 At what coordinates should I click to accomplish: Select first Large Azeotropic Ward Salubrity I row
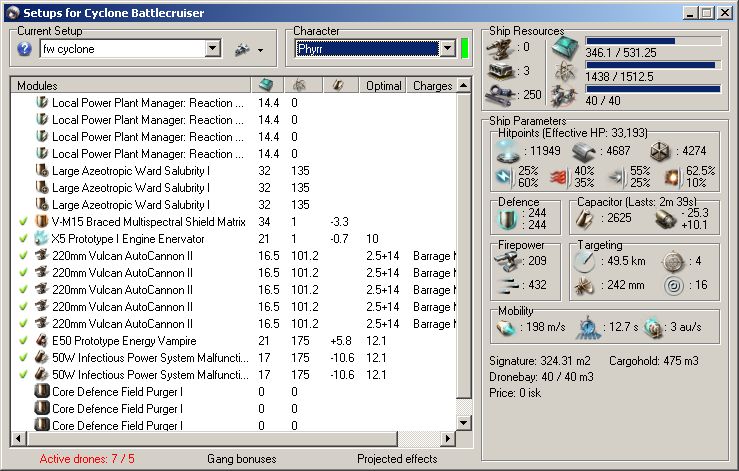click(233, 171)
